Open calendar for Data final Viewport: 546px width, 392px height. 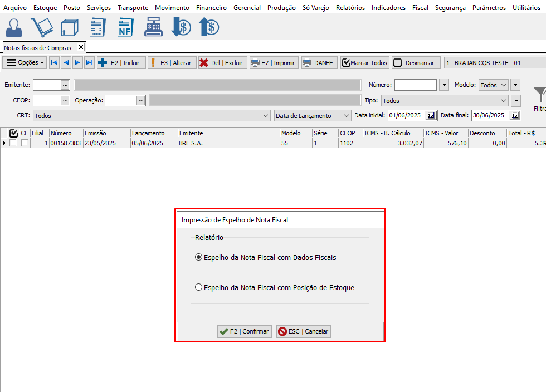515,115
